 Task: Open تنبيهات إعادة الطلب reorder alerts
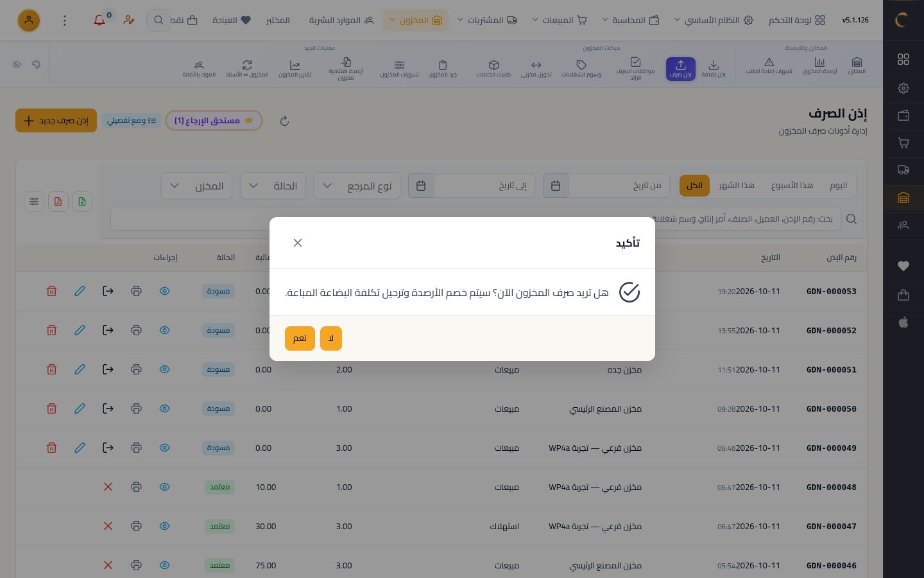769,66
